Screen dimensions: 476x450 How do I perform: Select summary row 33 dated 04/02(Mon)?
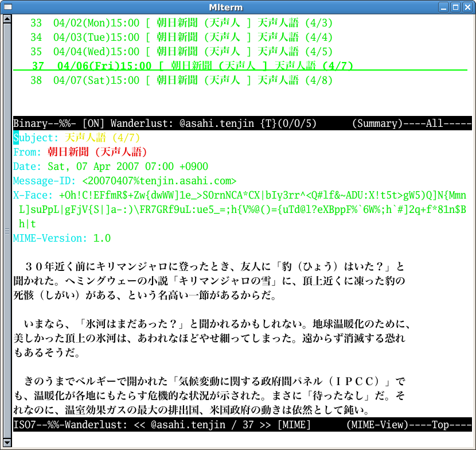(182, 23)
